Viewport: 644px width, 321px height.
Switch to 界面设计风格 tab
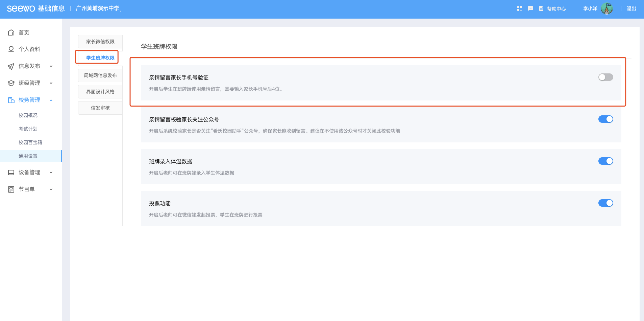coord(100,92)
